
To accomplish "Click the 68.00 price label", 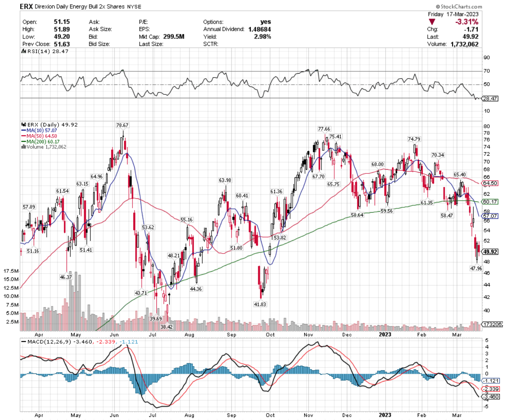I will click(x=378, y=164).
